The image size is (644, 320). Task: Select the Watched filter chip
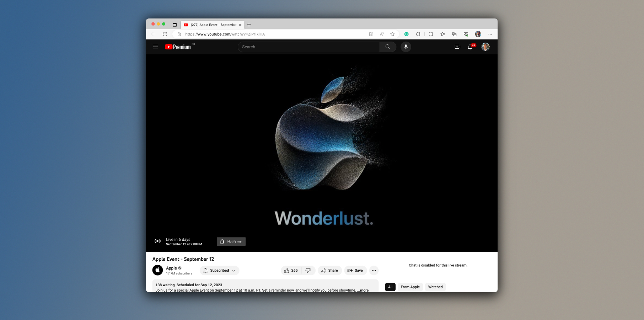coord(435,287)
